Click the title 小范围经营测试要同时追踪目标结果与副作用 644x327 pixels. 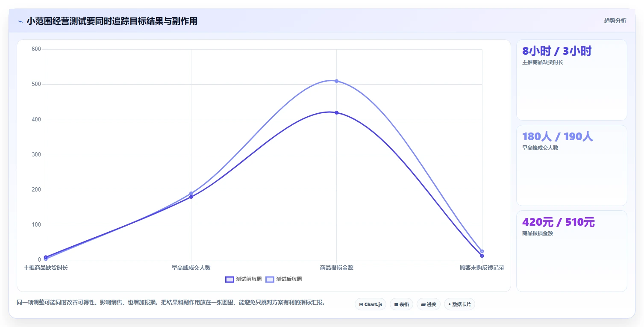click(112, 21)
